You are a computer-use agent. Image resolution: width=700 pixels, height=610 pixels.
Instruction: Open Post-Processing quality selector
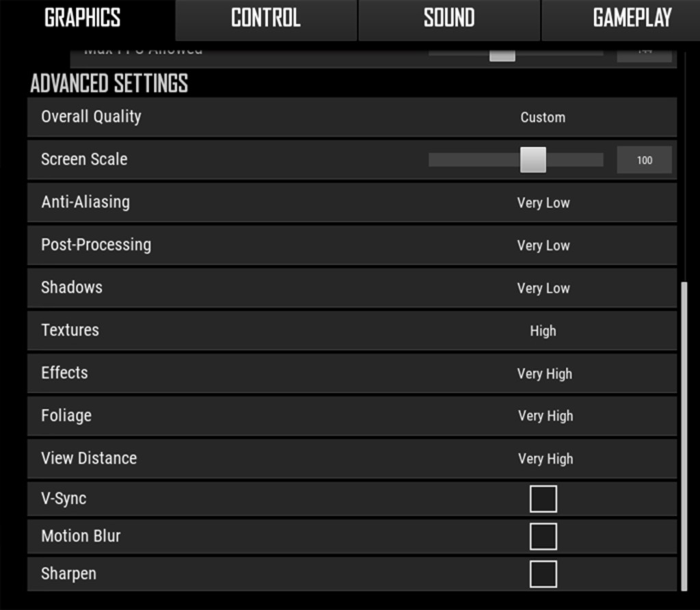click(543, 246)
